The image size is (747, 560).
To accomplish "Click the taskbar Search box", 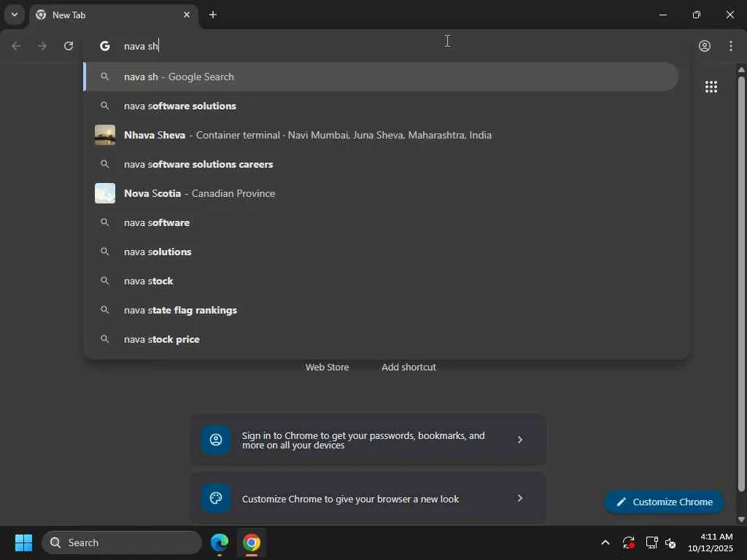I will [x=122, y=542].
